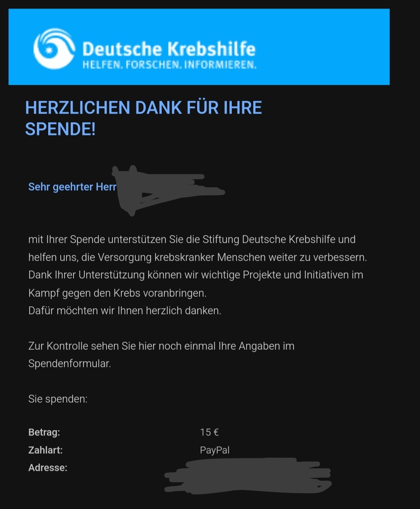This screenshot has width=420, height=509.
Task: Click the line starting mit Ihrer Spende
Action: click(x=192, y=239)
